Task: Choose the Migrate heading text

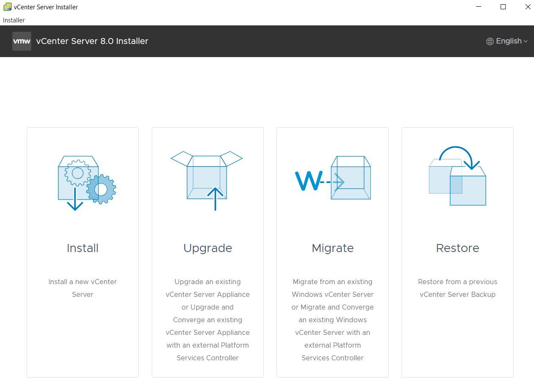Action: point(333,248)
